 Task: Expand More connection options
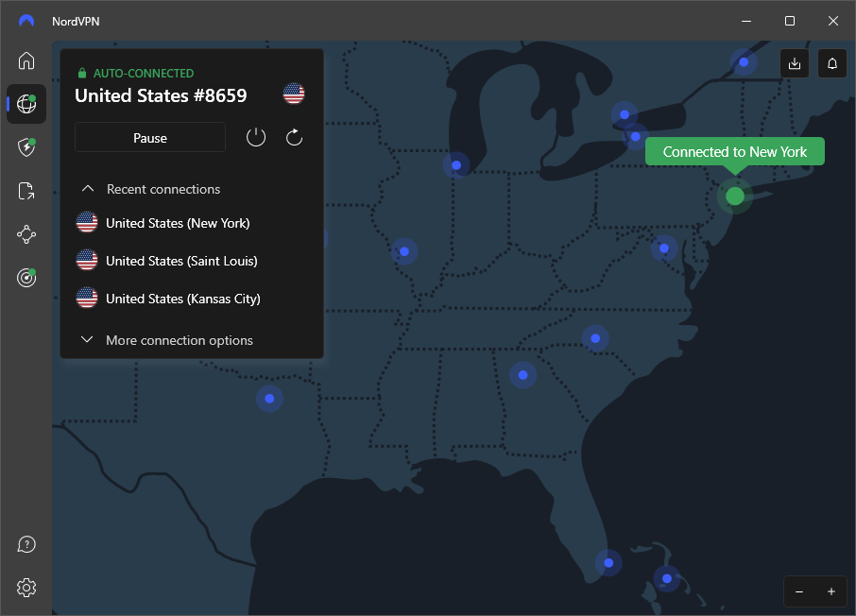pyautogui.click(x=167, y=340)
